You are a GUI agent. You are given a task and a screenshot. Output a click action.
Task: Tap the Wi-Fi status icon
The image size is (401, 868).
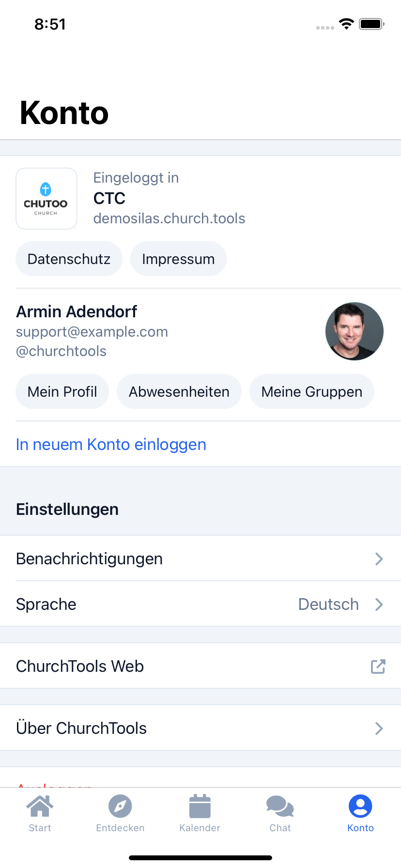(x=346, y=24)
